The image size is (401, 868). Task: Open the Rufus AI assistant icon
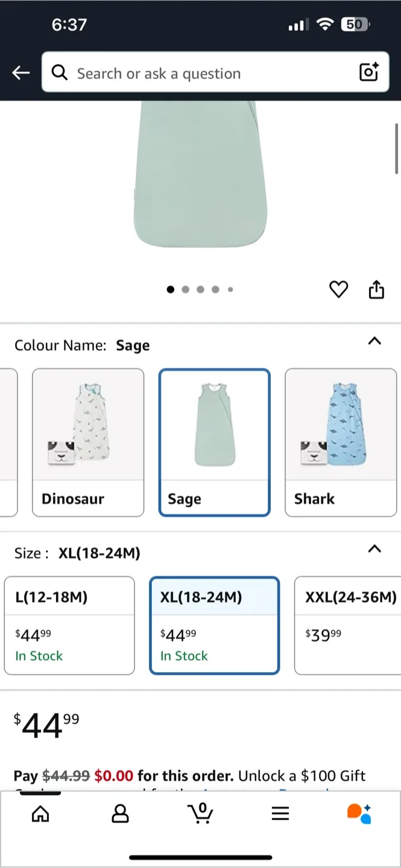point(360,814)
